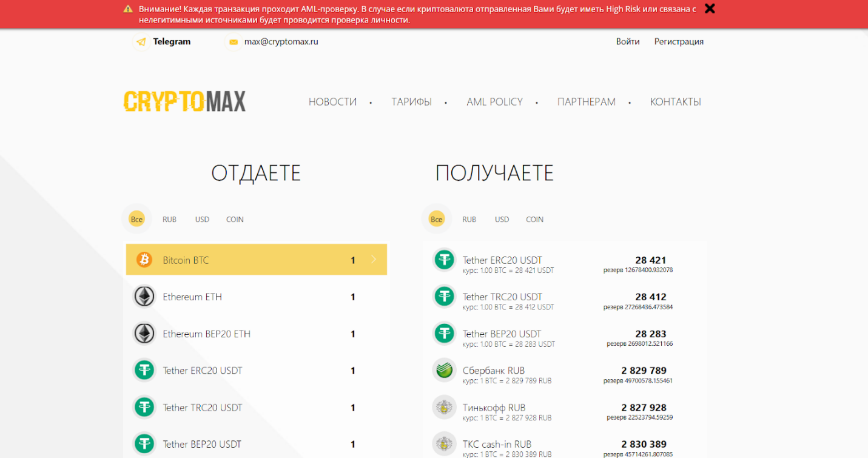Click Tether TRC20 icon in Получаете list
Viewport: 868px width, 458px height.
click(x=444, y=297)
